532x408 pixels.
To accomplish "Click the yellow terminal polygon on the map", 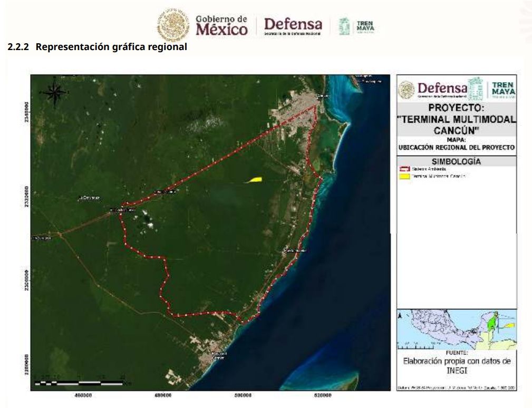I will click(254, 180).
